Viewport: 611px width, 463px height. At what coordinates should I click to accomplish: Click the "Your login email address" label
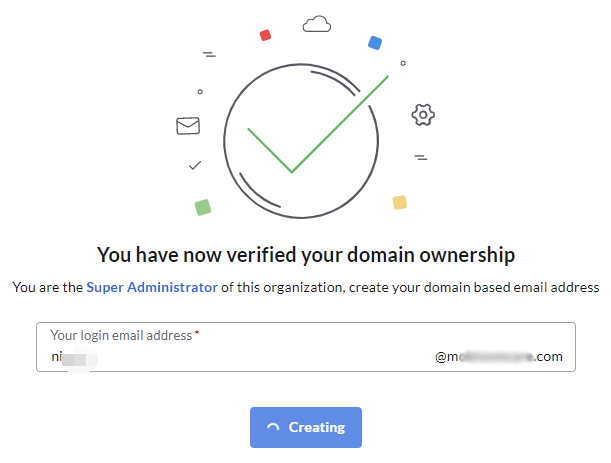click(121, 335)
